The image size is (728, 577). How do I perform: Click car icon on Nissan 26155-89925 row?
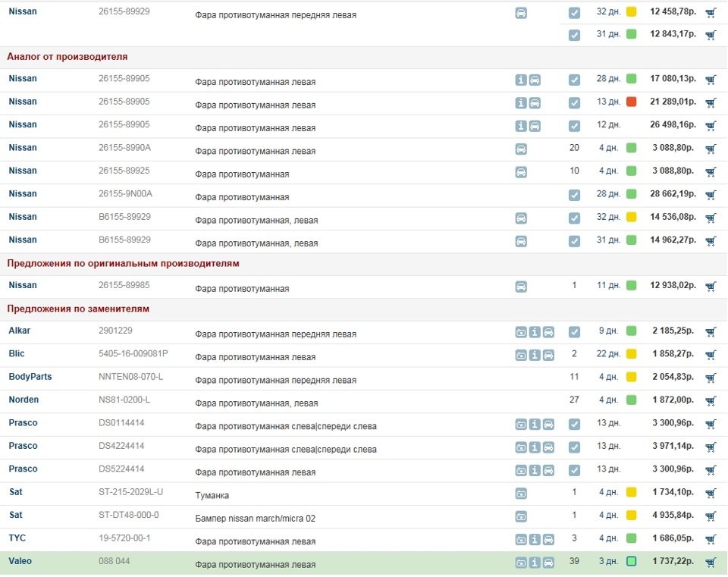tap(521, 172)
